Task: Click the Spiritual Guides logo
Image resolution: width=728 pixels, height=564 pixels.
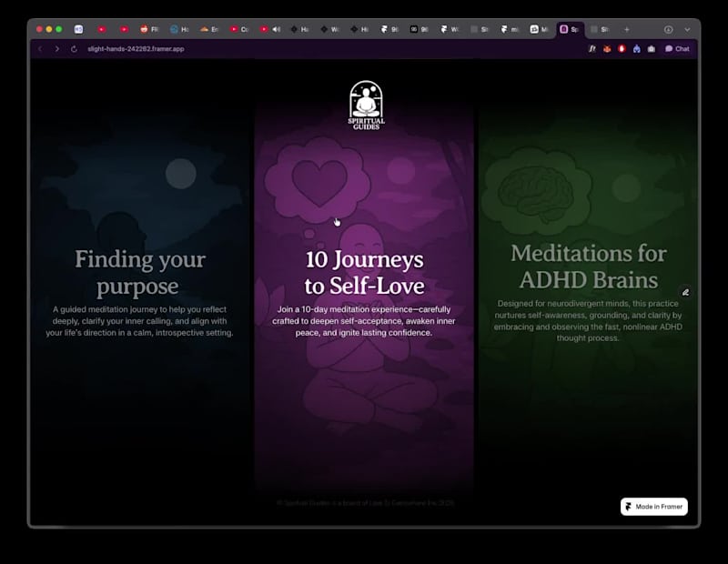Action: coord(367,105)
